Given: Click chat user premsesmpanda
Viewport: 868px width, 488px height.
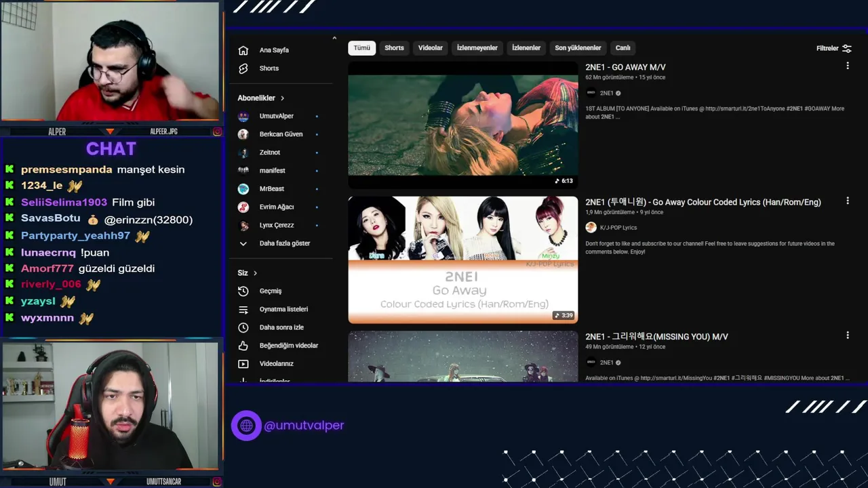Looking at the screenshot, I should 66,169.
